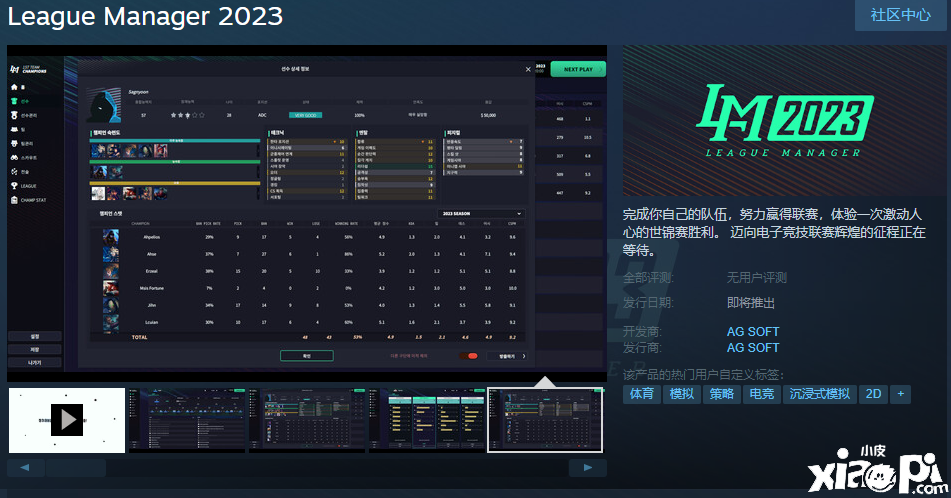Open developer AG SOFT link
Viewport: 951px width, 498px height.
(753, 332)
